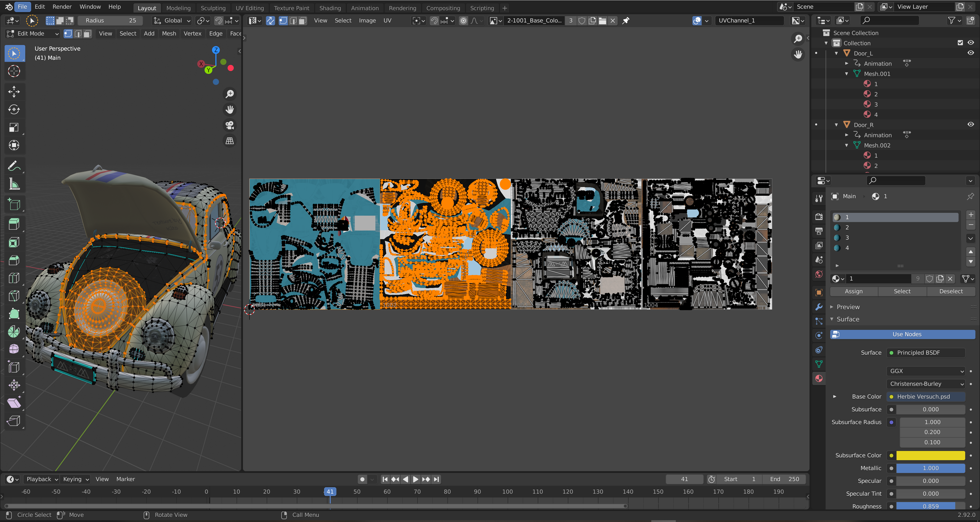
Task: Open the Render menu
Action: pyautogui.click(x=62, y=6)
